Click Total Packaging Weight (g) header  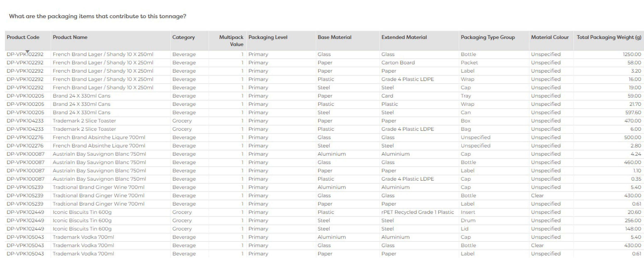coord(609,37)
